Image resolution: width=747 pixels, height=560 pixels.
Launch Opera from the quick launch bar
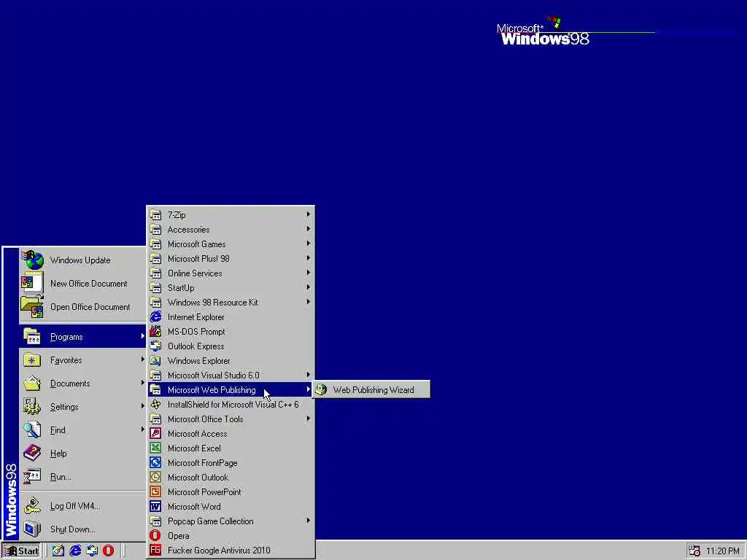[109, 551]
